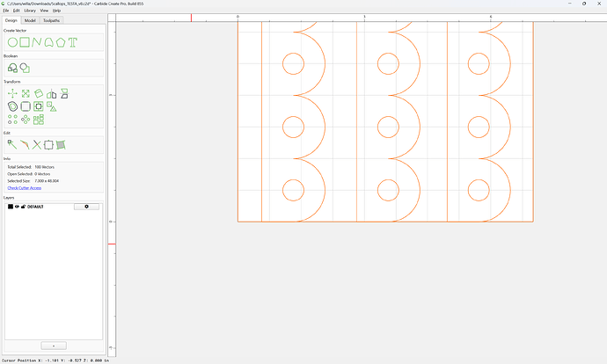This screenshot has height=364, width=607.
Task: Open the Edit menu
Action: (16, 11)
